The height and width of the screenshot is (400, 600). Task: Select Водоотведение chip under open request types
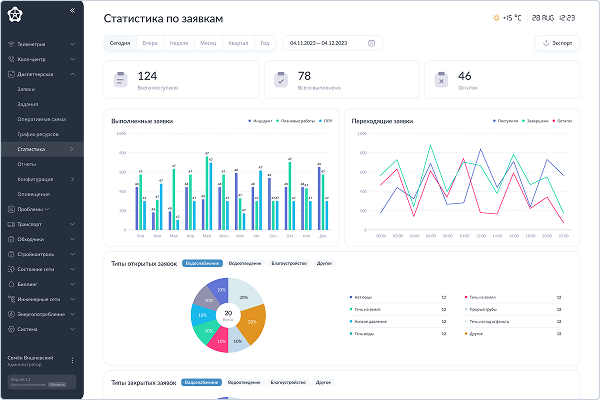point(245,263)
